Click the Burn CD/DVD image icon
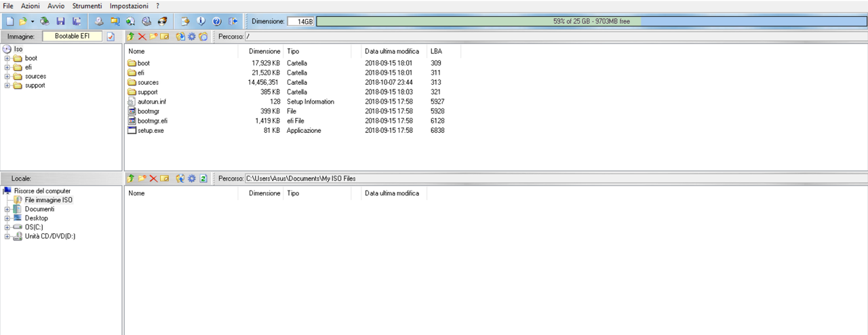Viewport: 868px width, 335px height. [162, 22]
